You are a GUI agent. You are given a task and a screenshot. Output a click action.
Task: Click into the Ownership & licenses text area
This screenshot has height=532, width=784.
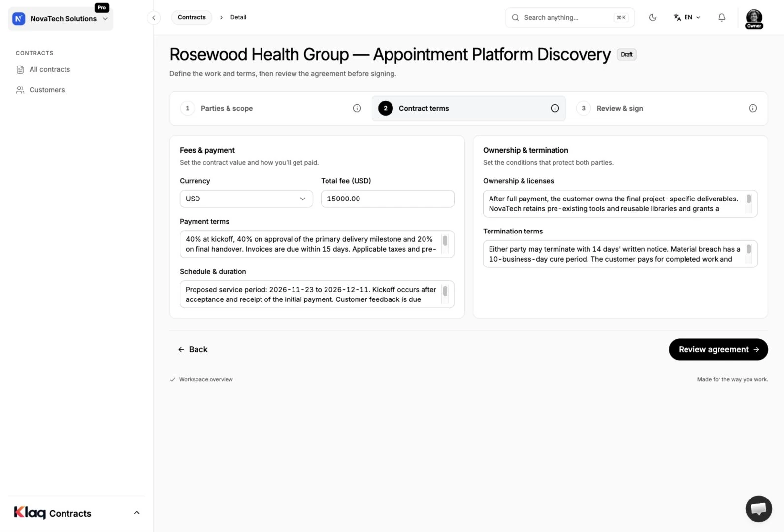click(x=620, y=204)
